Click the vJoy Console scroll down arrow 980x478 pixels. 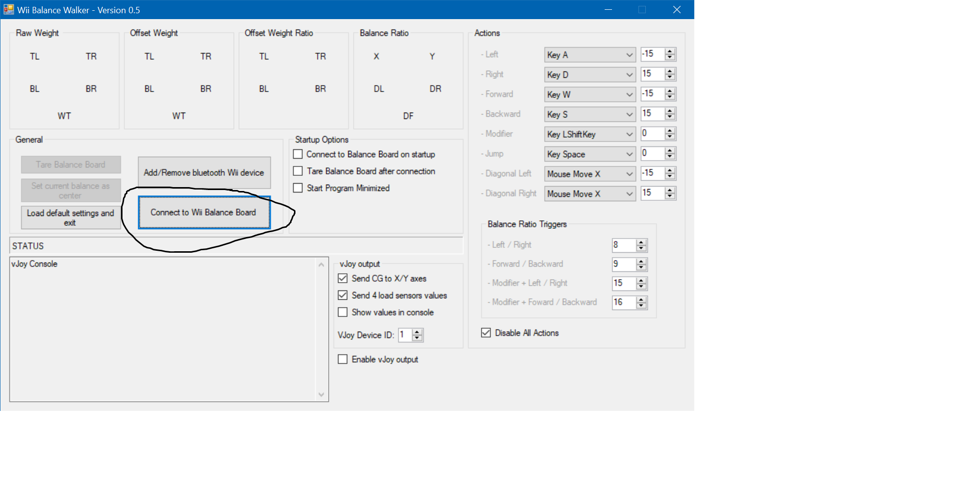pos(321,394)
